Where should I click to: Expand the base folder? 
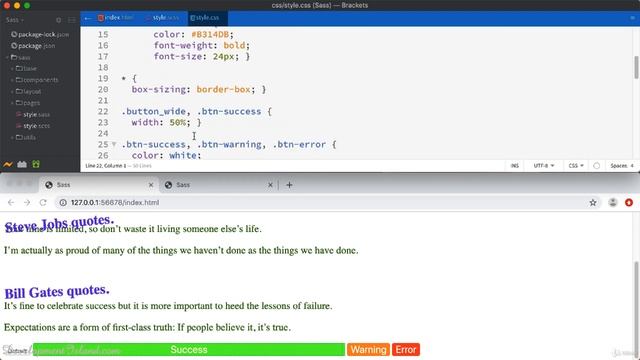pyautogui.click(x=26, y=69)
